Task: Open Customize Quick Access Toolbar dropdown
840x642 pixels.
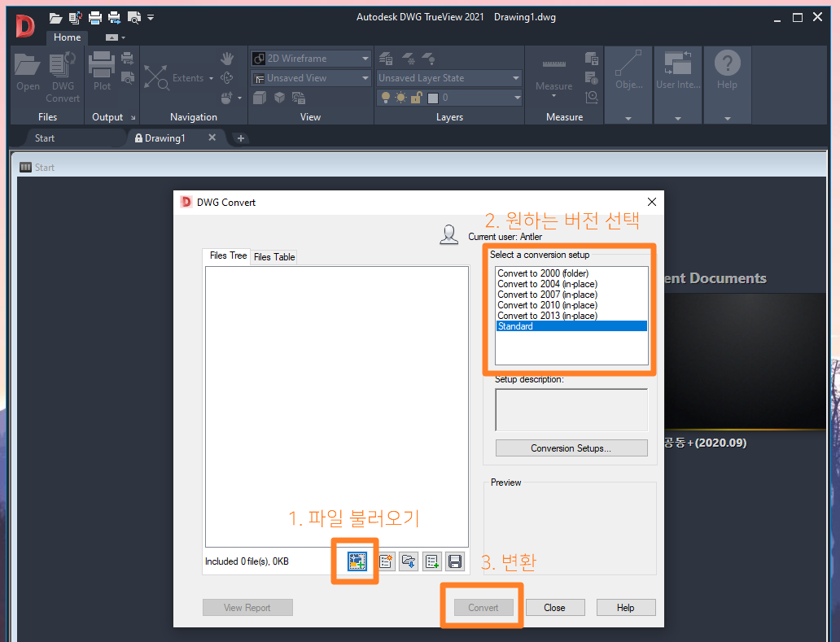Action: coord(151,18)
